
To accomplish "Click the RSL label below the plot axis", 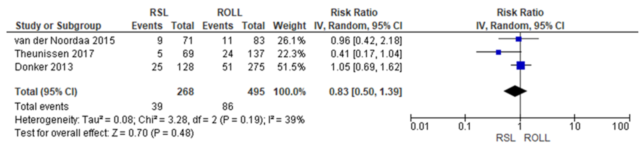I will 505,138.
